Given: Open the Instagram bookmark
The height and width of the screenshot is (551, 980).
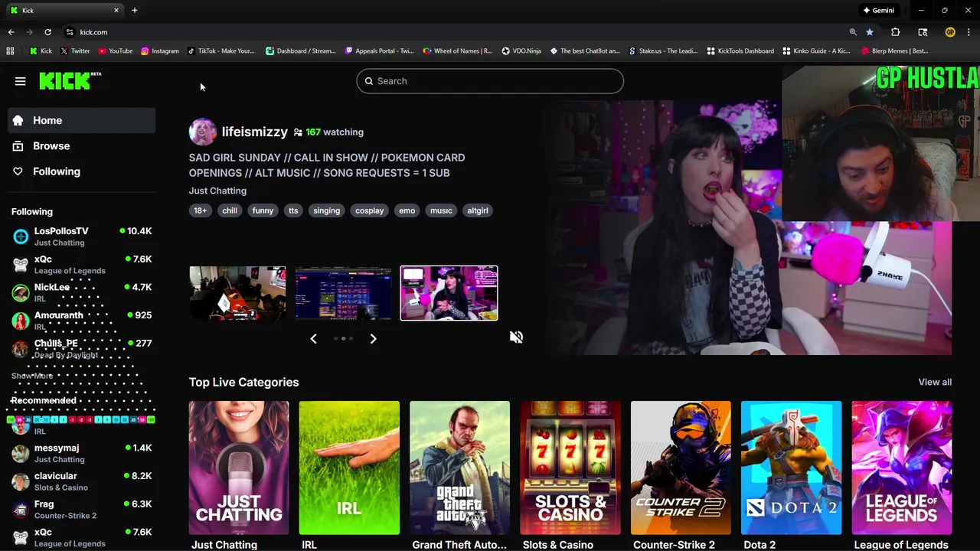Looking at the screenshot, I should pos(160,51).
